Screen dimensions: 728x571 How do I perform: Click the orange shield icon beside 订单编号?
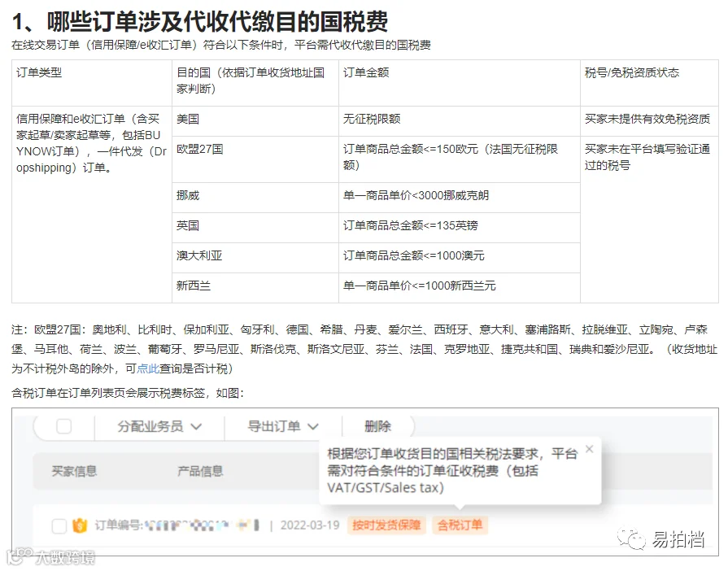coord(80,525)
